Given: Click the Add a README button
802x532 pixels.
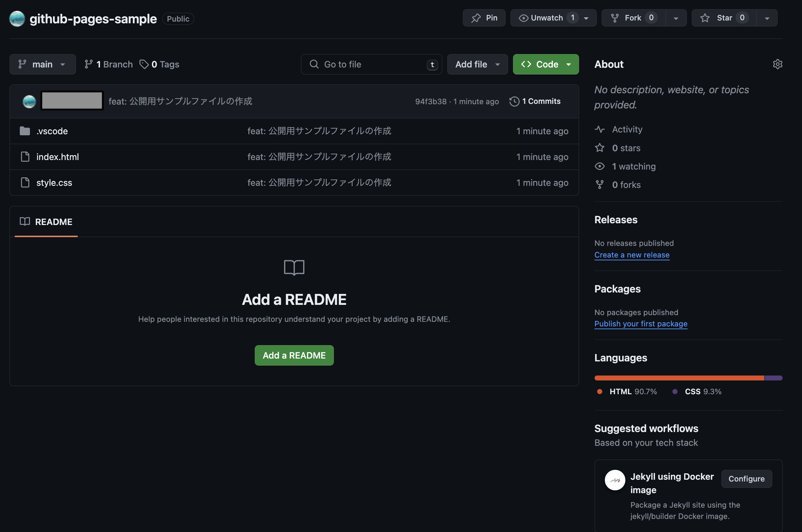Looking at the screenshot, I should (294, 355).
